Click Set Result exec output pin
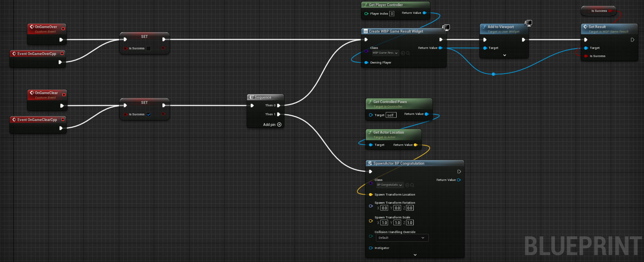Screen dimensions: 644x262 632,40
